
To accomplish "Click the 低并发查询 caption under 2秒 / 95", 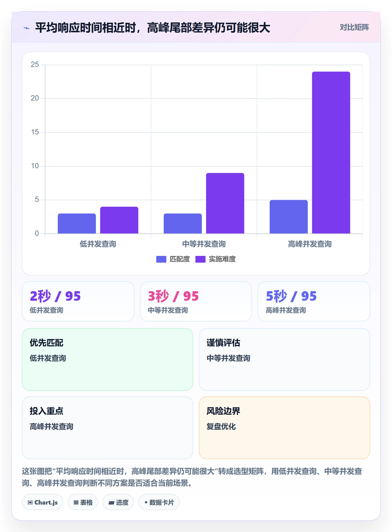I will [x=46, y=310].
